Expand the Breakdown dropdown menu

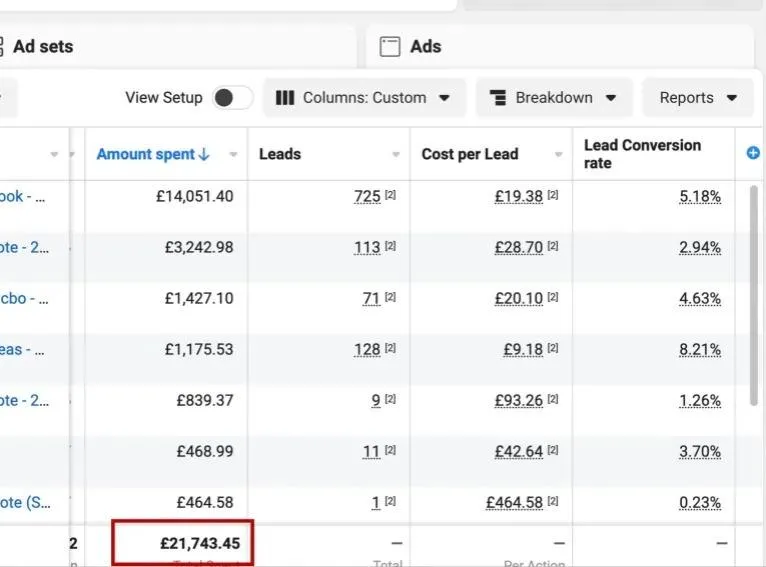pyautogui.click(x=554, y=98)
